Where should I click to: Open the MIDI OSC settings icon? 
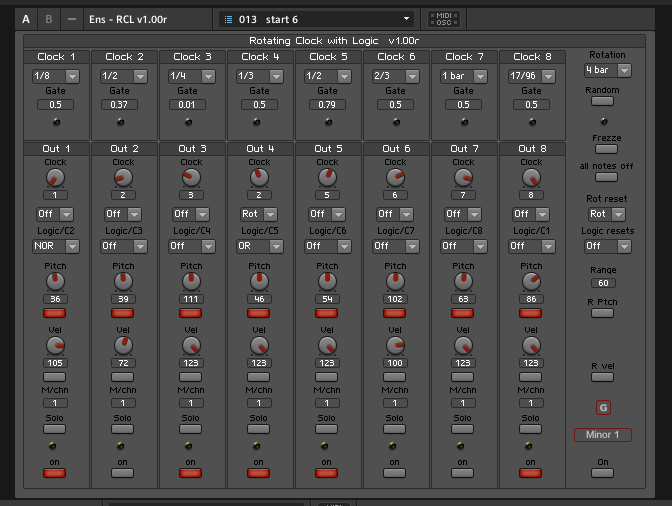click(x=444, y=19)
